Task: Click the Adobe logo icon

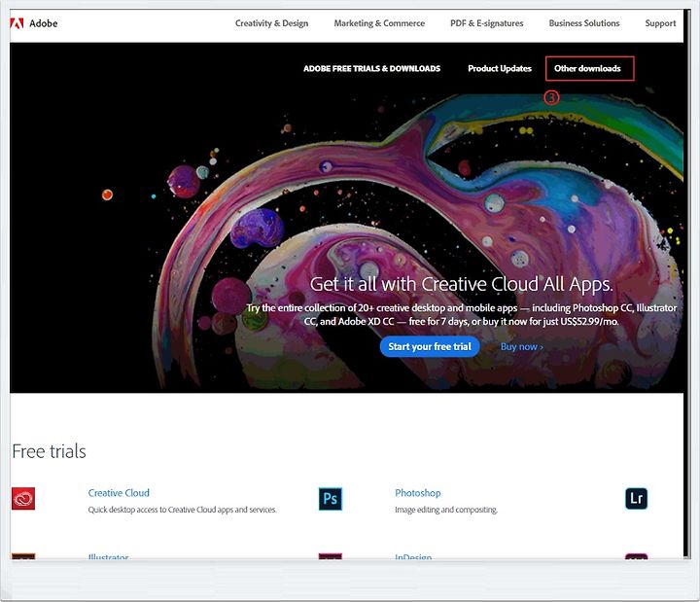Action: (x=17, y=23)
